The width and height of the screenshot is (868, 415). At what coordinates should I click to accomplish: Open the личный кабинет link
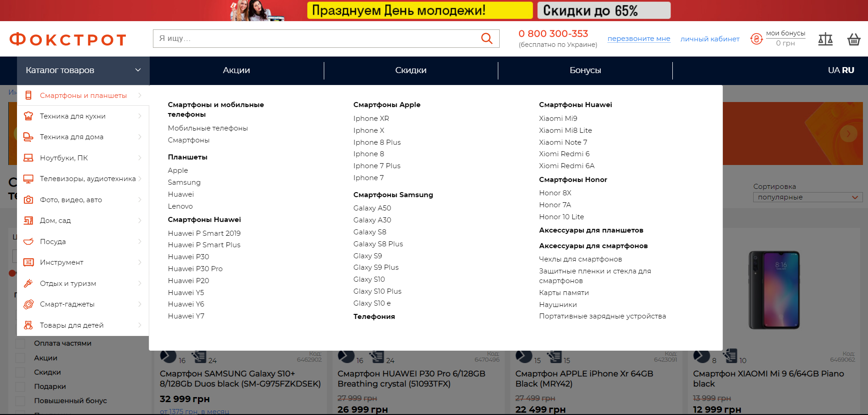coord(710,39)
